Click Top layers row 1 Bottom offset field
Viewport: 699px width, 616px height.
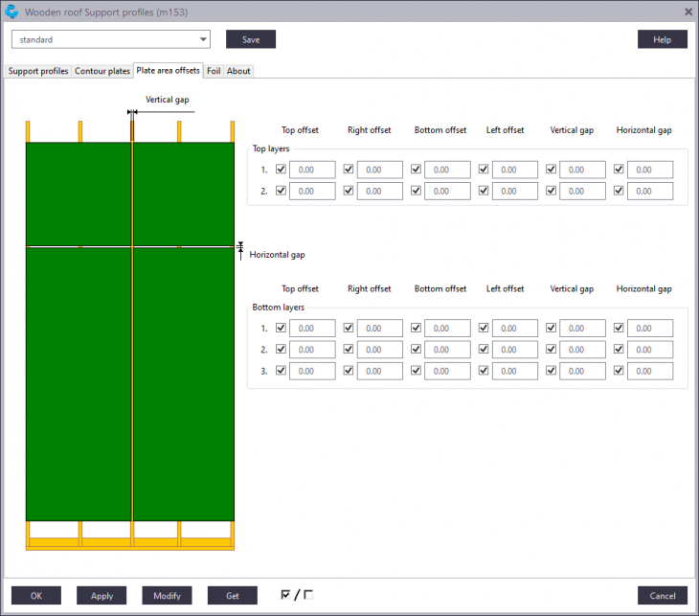point(447,170)
